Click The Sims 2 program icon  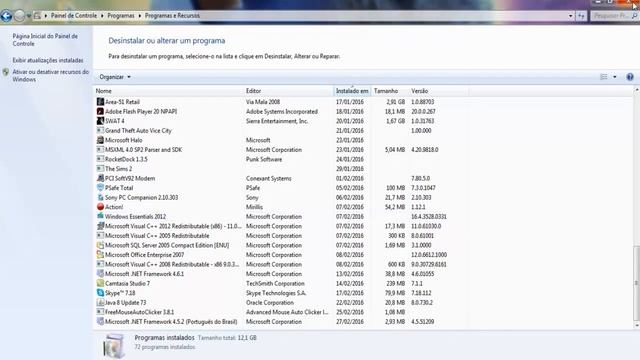click(100, 169)
